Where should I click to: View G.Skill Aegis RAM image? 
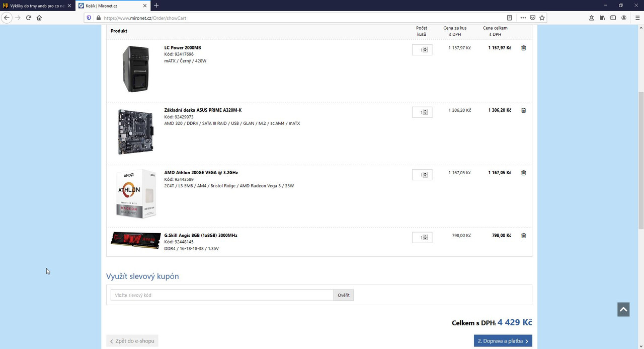(136, 240)
